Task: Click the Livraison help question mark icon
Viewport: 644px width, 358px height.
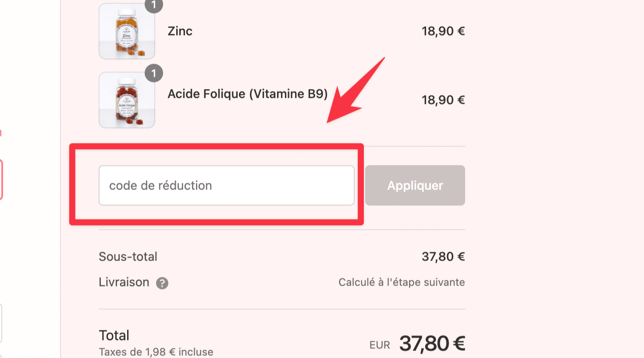Action: (x=162, y=283)
